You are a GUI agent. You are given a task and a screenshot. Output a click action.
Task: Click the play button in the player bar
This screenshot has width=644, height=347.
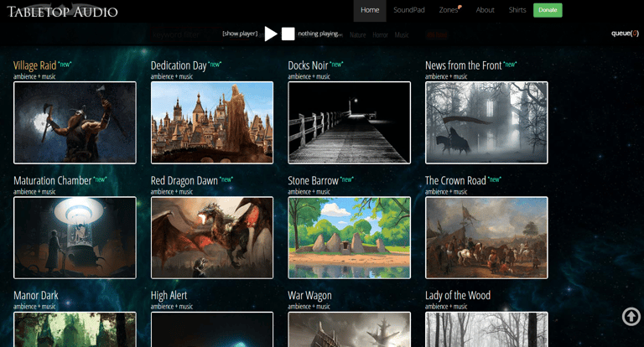pyautogui.click(x=271, y=34)
